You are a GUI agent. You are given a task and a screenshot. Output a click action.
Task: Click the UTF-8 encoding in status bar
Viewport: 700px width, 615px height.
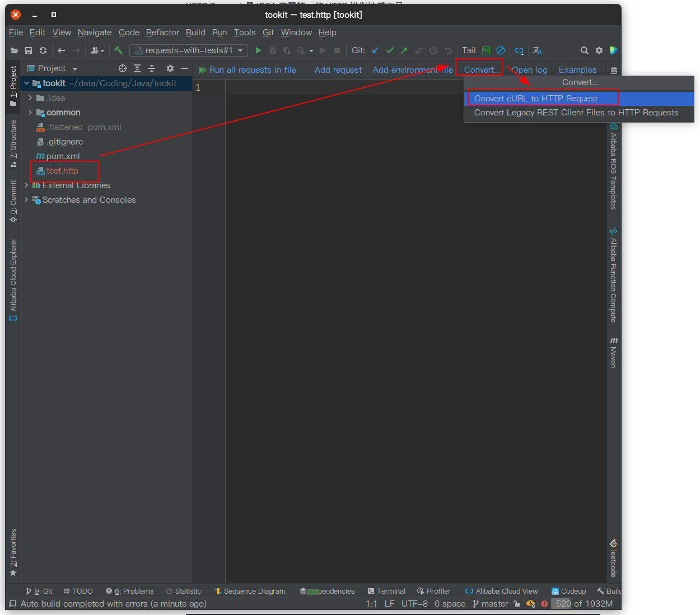pos(414,604)
